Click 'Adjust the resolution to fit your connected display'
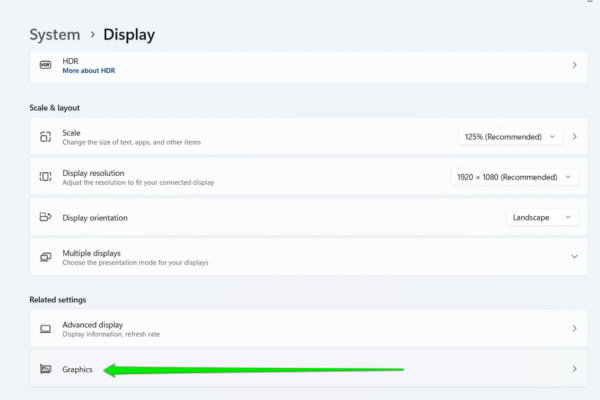 tap(138, 183)
